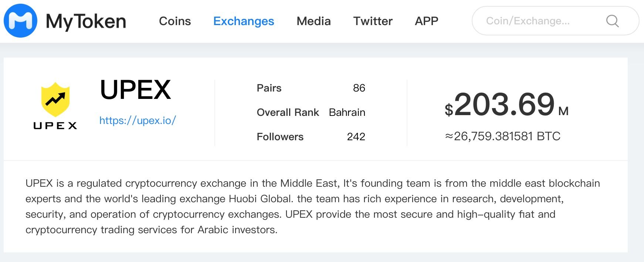Click the UPEX description paragraph
Viewport: 644px width, 262px height.
[313, 206]
